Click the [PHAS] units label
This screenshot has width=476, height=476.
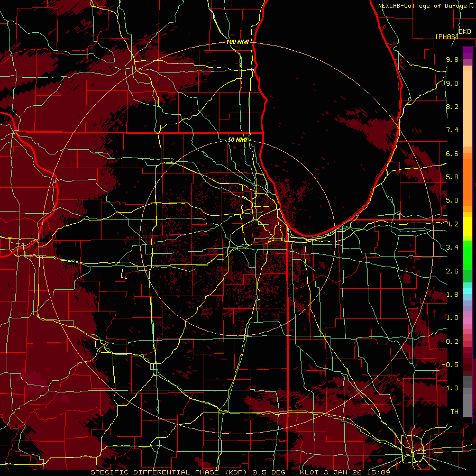click(x=447, y=36)
